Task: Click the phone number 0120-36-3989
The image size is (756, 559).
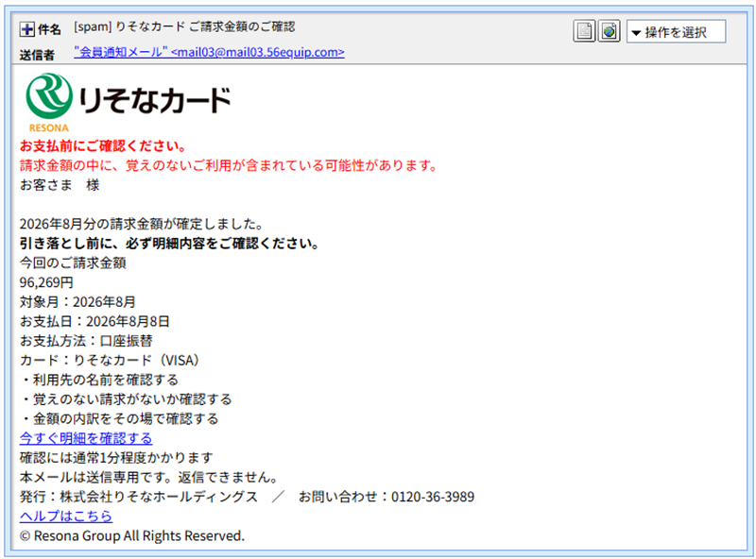Action: click(433, 497)
